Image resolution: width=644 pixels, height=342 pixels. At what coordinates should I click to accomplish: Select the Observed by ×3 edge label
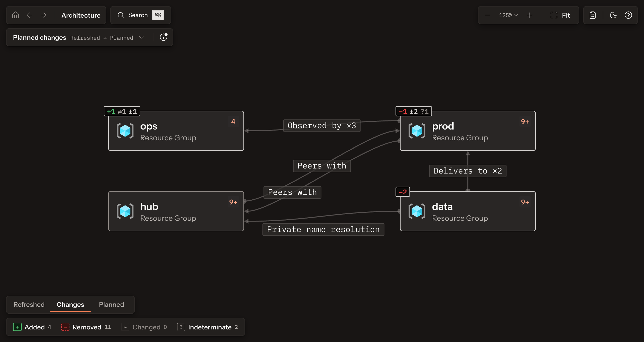[x=322, y=126]
